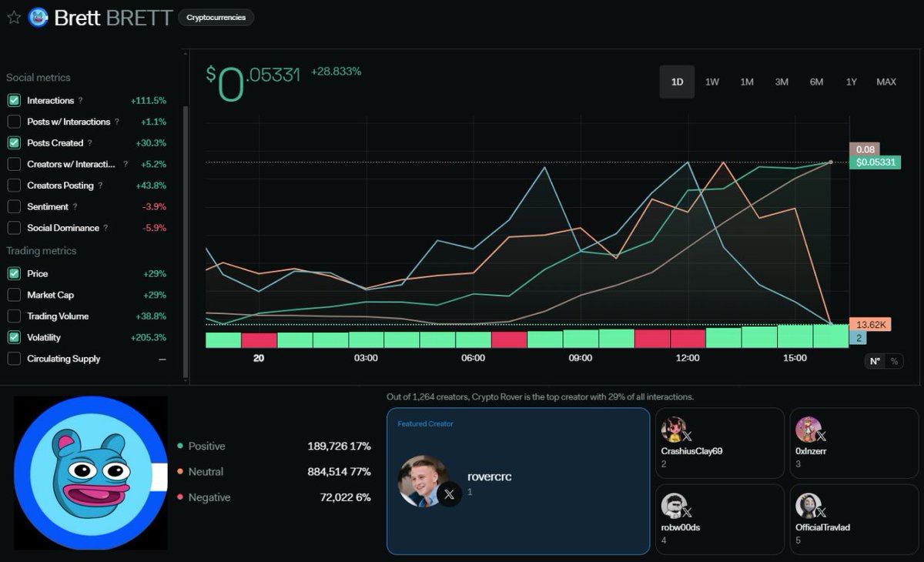Click the X platform badge on rovercrc avatar

[x=450, y=495]
